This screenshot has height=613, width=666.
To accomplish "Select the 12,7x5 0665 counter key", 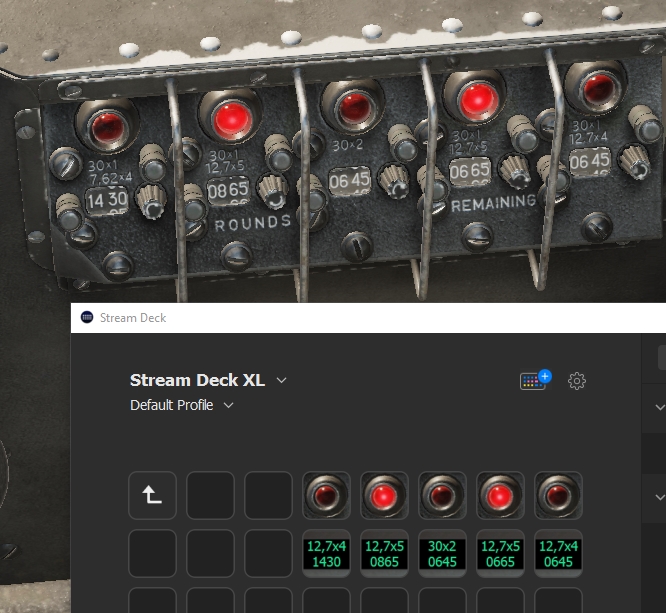I will [x=500, y=554].
